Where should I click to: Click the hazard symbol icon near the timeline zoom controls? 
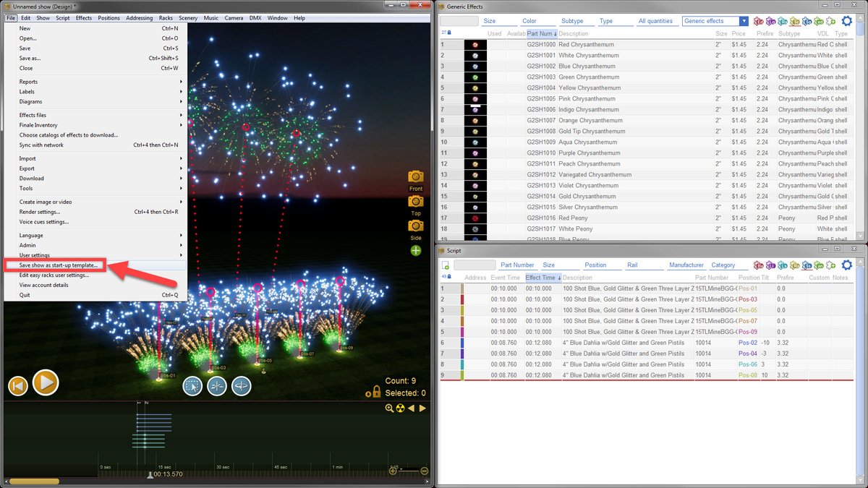pos(399,408)
